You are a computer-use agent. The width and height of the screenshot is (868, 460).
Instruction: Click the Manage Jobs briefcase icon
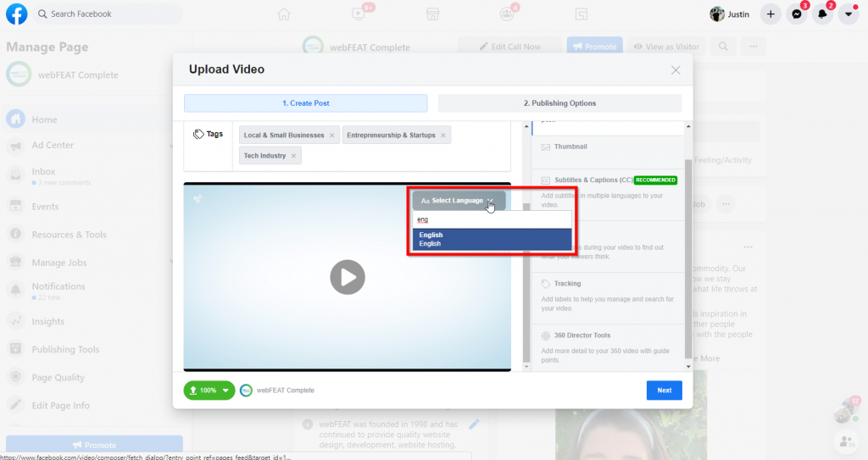16,262
